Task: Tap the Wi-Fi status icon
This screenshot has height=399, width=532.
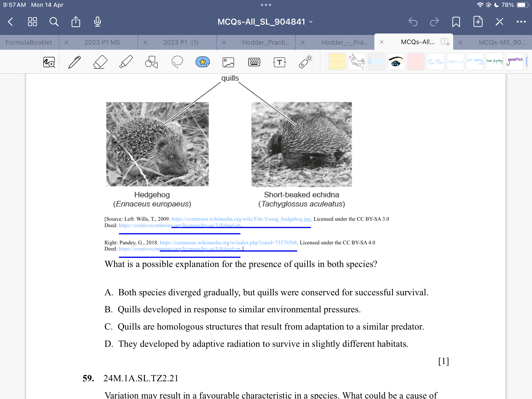Action: coord(480,5)
